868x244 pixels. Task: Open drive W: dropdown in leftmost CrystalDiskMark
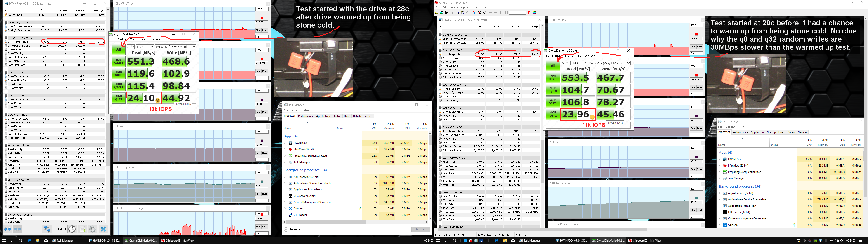tap(176, 47)
